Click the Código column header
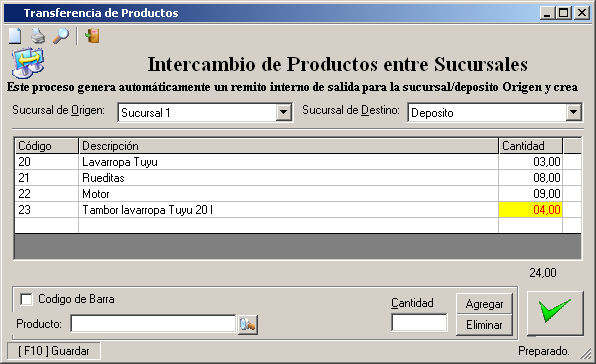The height and width of the screenshot is (364, 596). [x=46, y=146]
